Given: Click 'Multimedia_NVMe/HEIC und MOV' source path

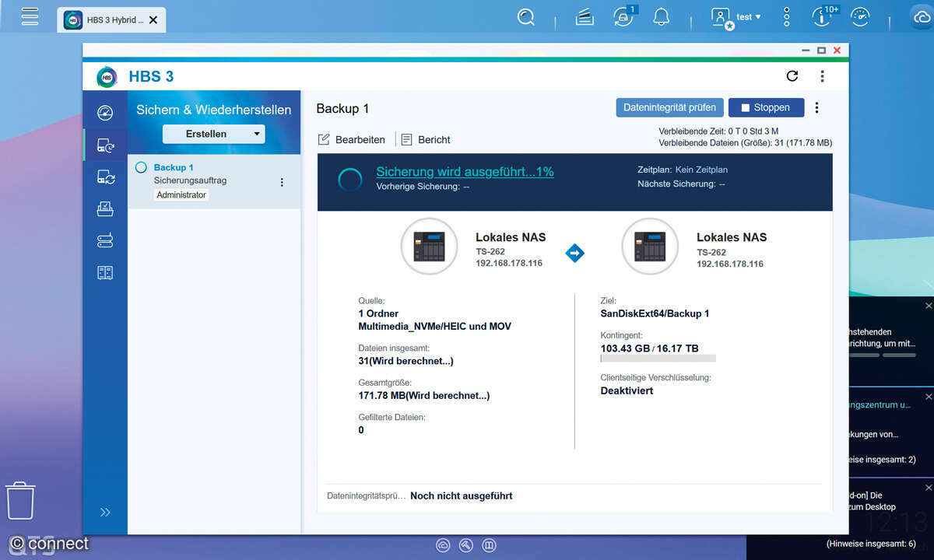Looking at the screenshot, I should 434,326.
